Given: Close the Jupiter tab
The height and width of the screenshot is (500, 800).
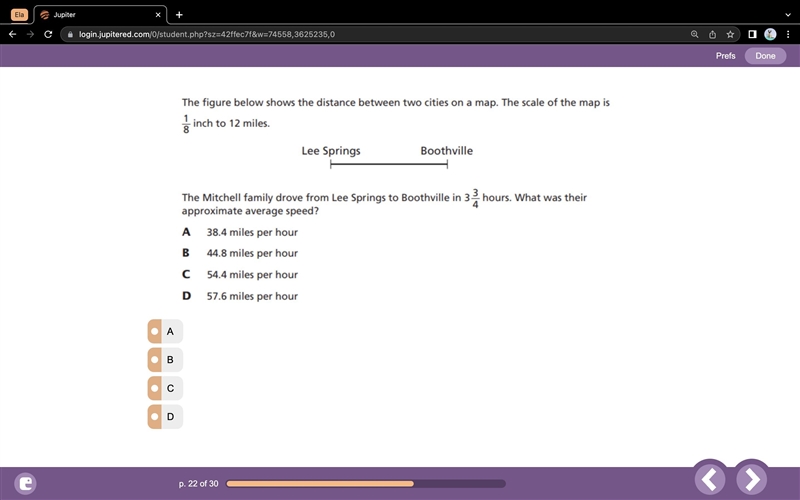Looking at the screenshot, I should pyautogui.click(x=158, y=15).
